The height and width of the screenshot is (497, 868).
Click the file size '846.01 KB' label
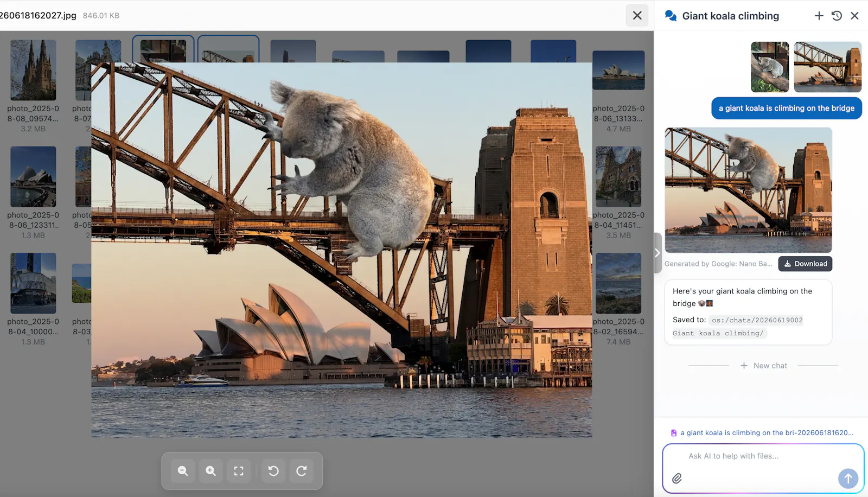tap(101, 16)
